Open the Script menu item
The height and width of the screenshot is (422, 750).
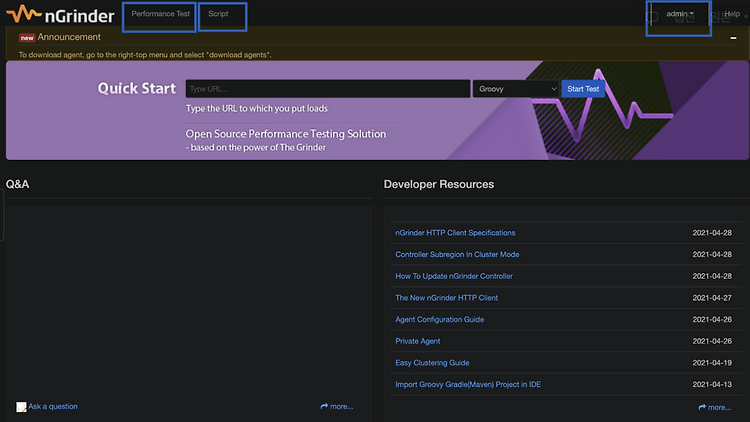218,14
